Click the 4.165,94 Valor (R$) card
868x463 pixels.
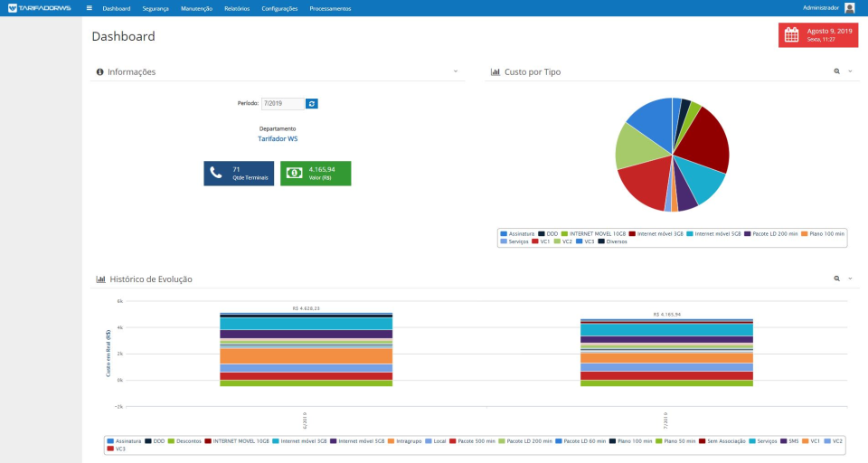coord(316,174)
